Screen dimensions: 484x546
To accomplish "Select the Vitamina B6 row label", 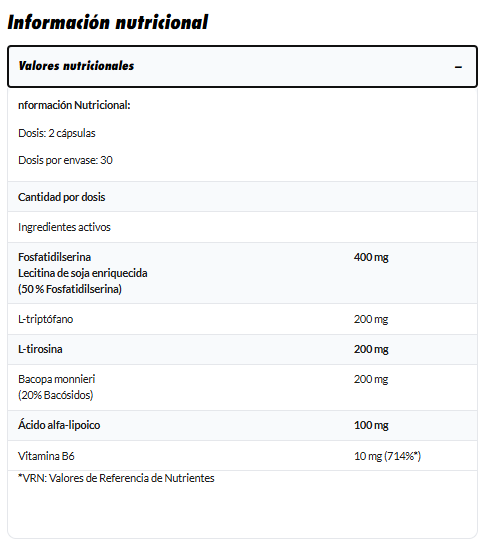I will [x=46, y=456].
